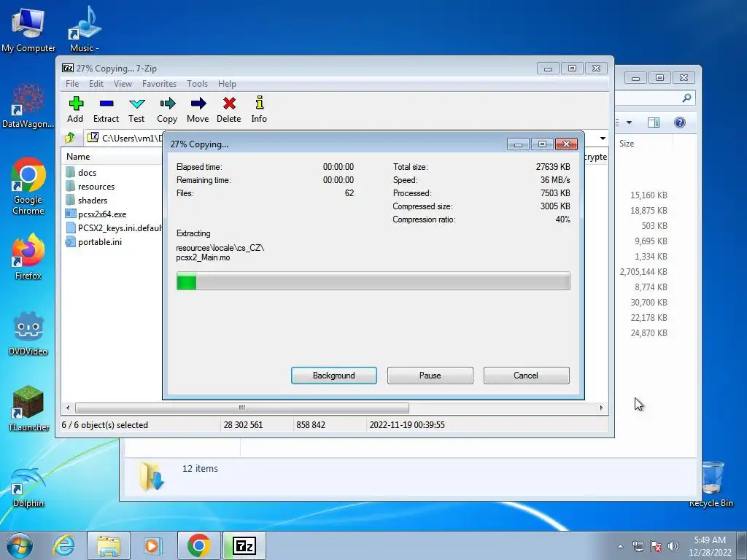Toggle the preview pane icon in Explorer
This screenshot has width=747, height=560.
(x=654, y=122)
